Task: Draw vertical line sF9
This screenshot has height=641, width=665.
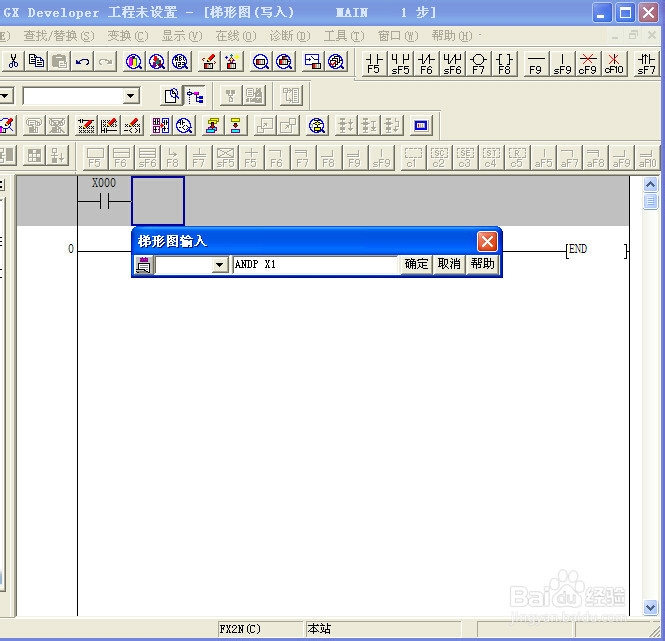Action: click(x=562, y=64)
